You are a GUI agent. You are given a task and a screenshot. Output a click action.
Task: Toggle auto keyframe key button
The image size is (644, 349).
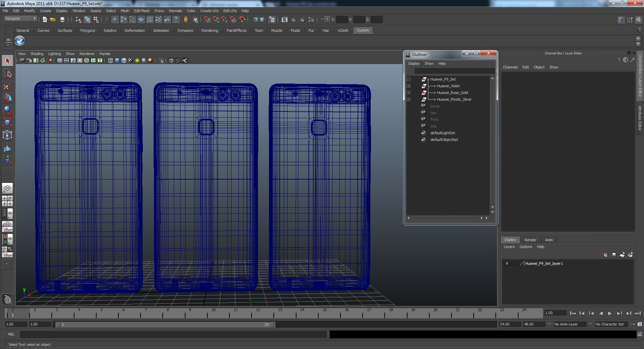[632, 324]
